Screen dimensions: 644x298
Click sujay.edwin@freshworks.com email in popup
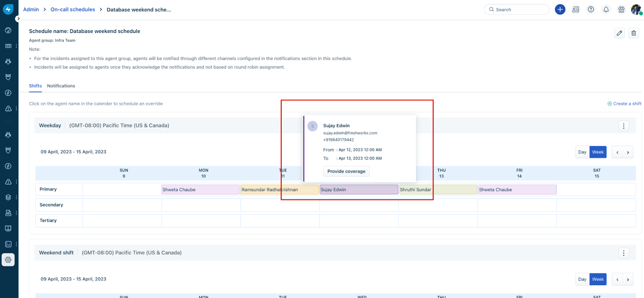(x=350, y=133)
